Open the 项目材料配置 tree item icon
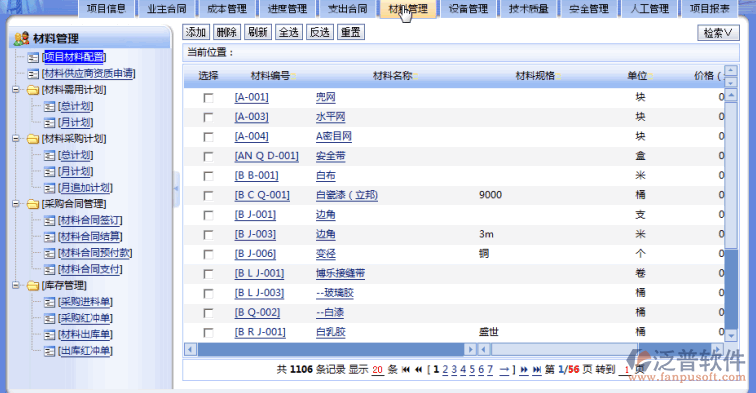This screenshot has width=756, height=393. pyautogui.click(x=33, y=58)
